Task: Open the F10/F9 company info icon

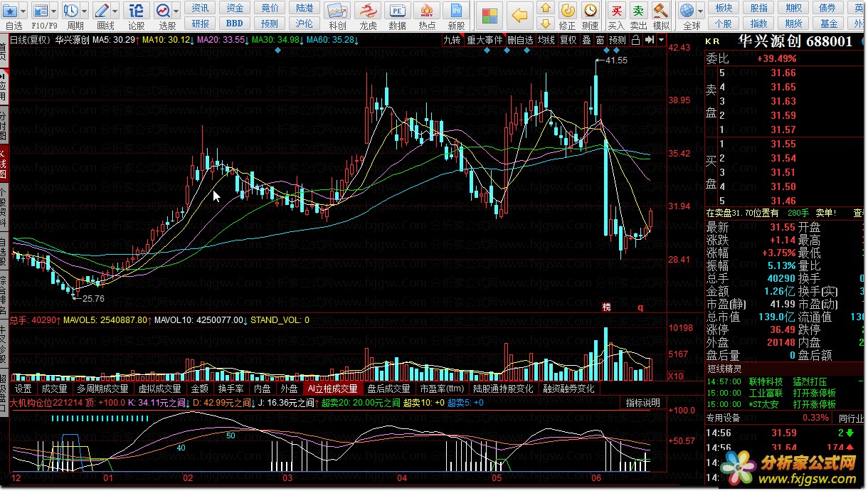Action: (40, 11)
